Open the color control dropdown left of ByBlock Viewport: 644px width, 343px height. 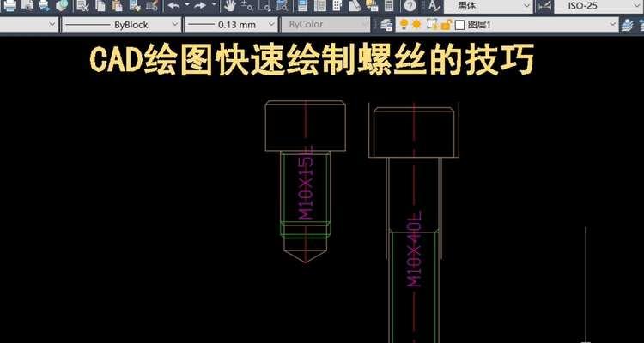28,25
